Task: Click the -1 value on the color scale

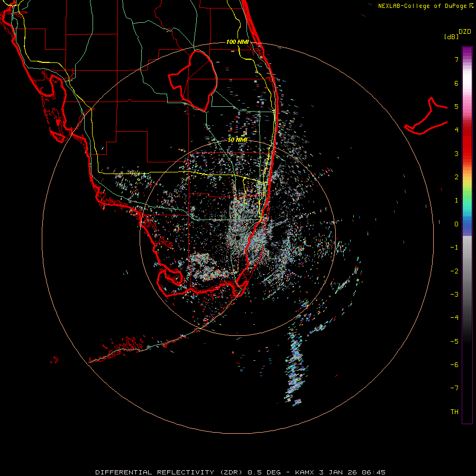Action: point(454,248)
